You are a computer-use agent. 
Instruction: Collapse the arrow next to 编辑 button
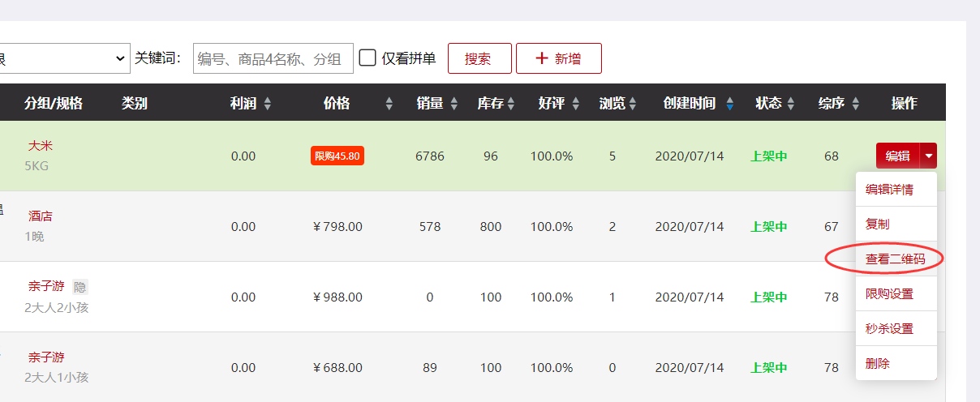coord(929,156)
